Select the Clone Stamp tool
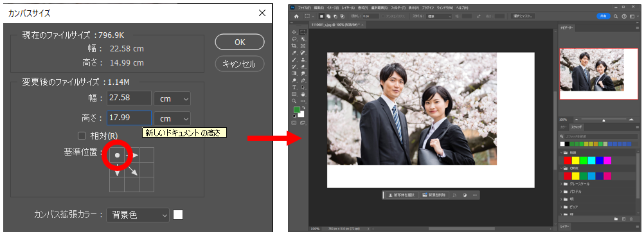The height and width of the screenshot is (234, 644). 303,60
